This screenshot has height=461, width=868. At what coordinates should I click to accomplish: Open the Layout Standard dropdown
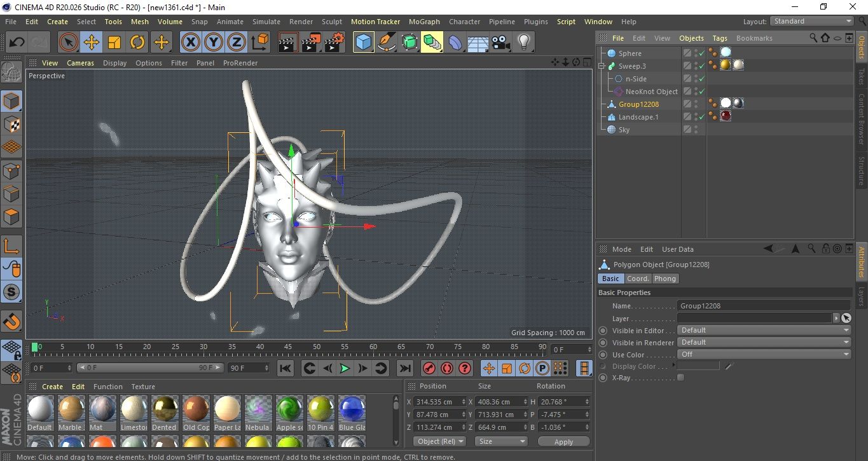click(812, 21)
